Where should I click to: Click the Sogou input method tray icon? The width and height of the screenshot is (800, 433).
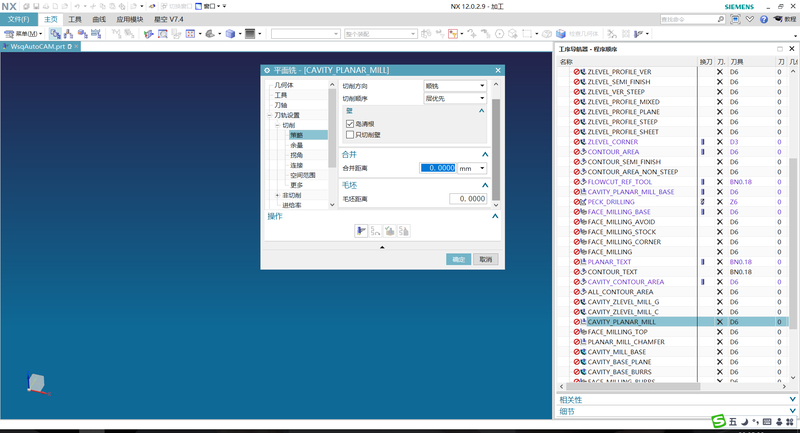click(717, 423)
